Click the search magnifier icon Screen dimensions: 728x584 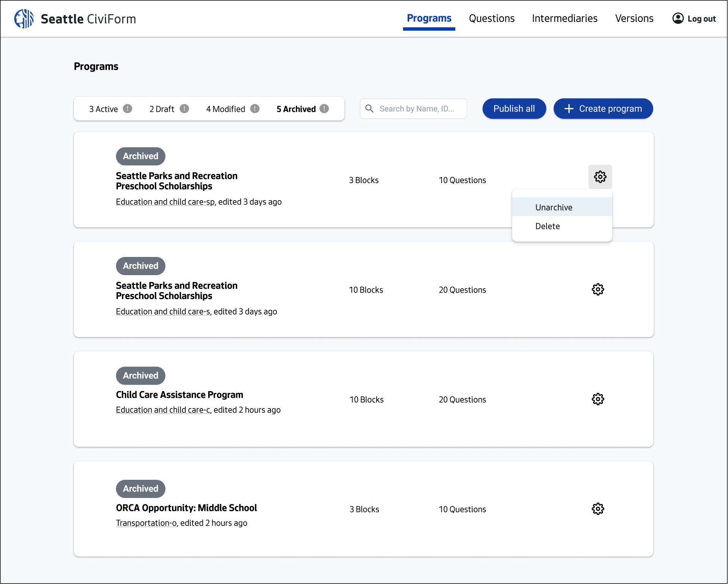click(x=370, y=108)
